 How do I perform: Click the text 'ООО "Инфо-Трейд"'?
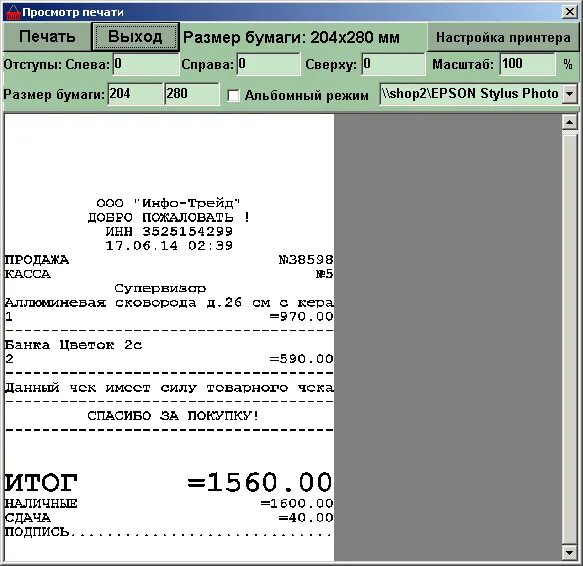click(x=168, y=203)
